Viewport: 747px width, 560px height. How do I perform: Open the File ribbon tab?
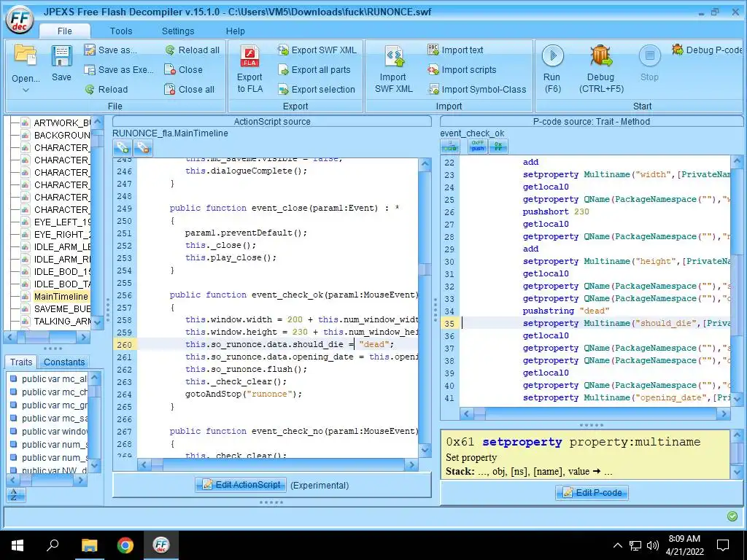click(x=65, y=31)
